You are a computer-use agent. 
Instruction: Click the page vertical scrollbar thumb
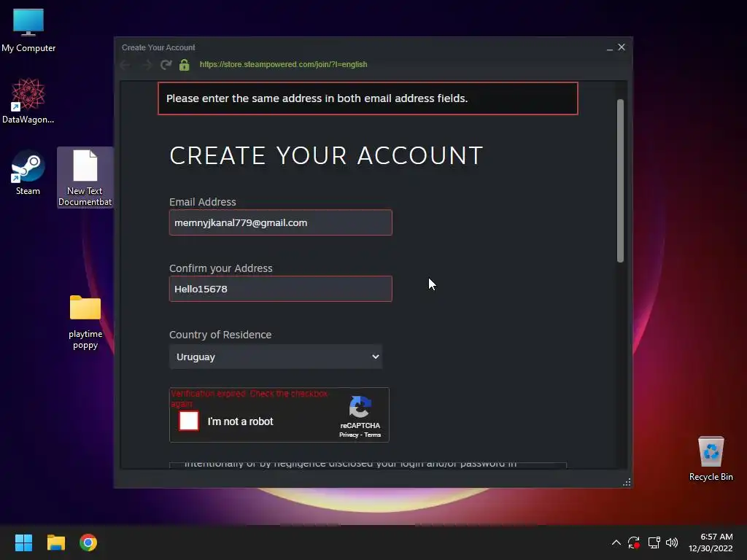point(620,181)
